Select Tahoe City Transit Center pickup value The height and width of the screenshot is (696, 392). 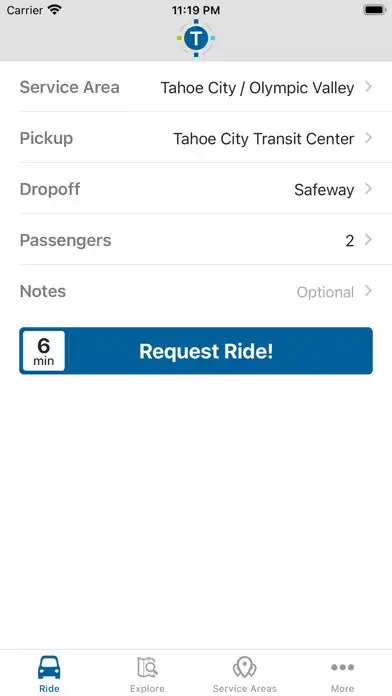264,139
